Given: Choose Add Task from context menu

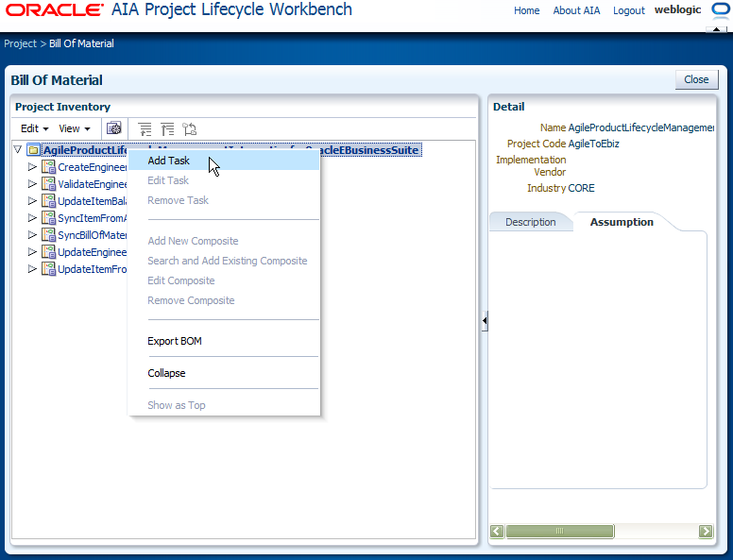Looking at the screenshot, I should point(224,161).
